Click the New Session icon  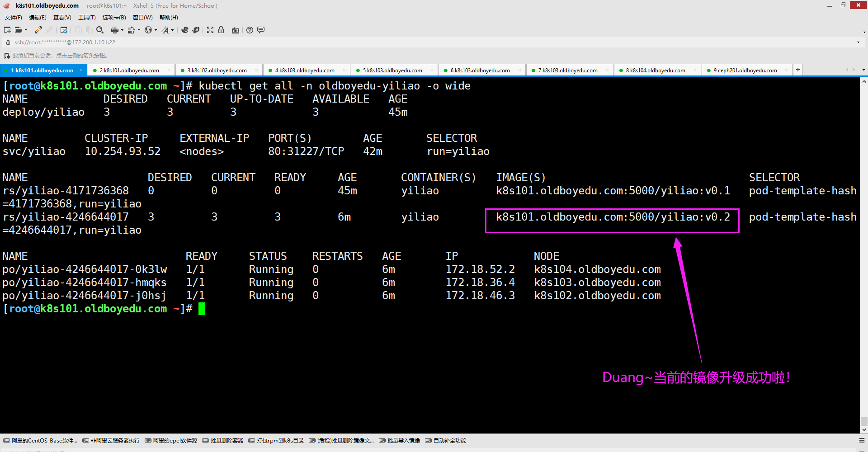[x=7, y=30]
